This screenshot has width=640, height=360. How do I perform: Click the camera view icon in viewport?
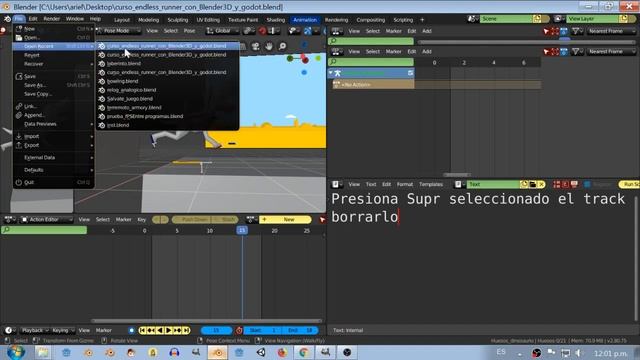point(256,46)
